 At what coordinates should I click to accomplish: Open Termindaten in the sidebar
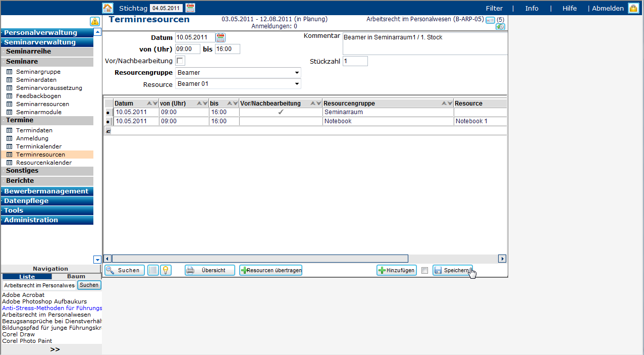pyautogui.click(x=34, y=130)
